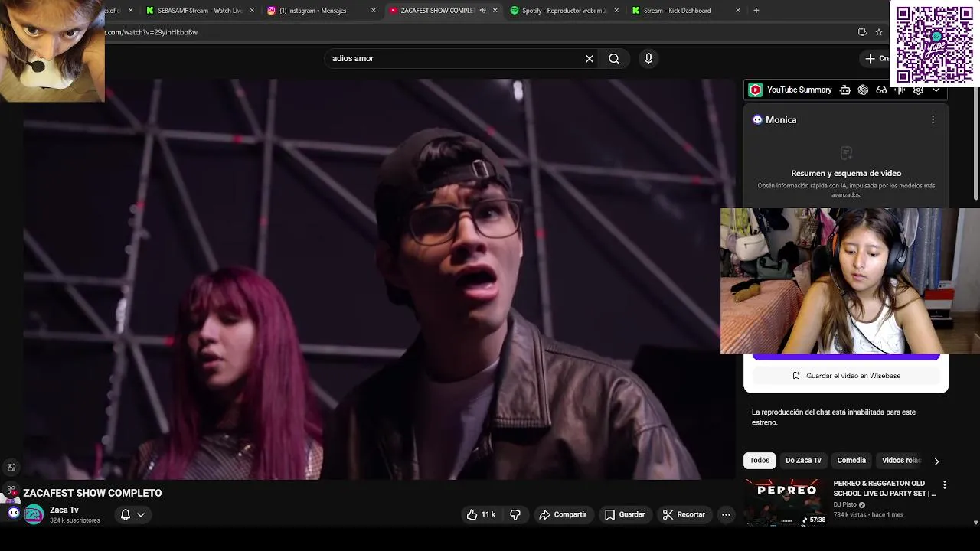Open Zaca Tv channel avatar
Viewport: 980px width, 551px height.
click(x=34, y=514)
